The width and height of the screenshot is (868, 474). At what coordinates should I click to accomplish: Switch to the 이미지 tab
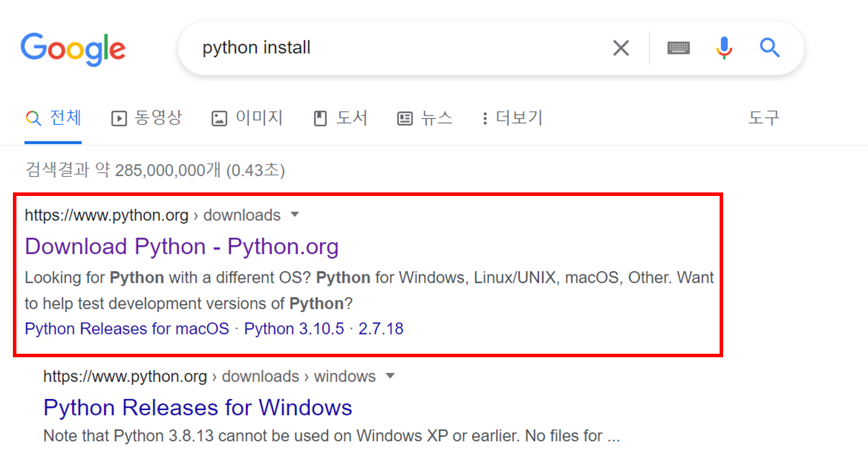click(247, 118)
